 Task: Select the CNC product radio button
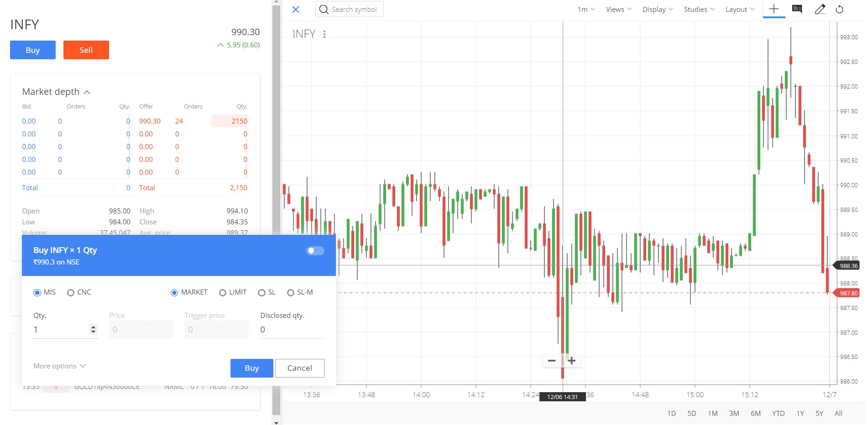point(71,292)
